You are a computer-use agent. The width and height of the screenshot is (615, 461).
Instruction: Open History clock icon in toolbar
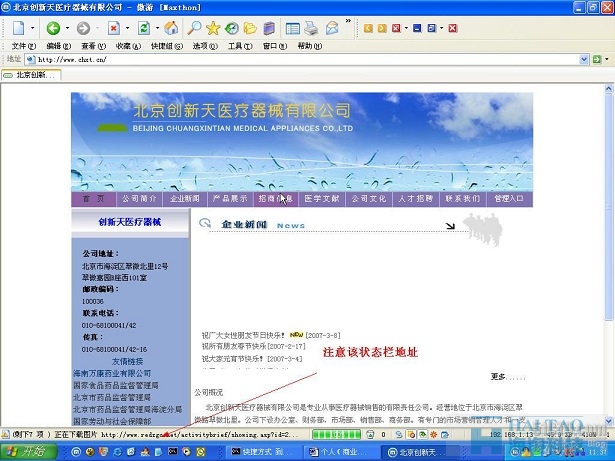coord(231,28)
